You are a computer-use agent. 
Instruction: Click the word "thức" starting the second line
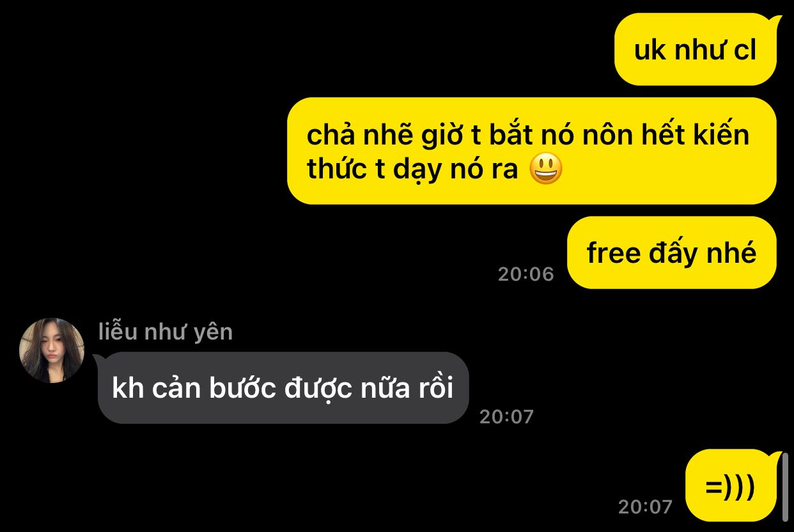click(337, 169)
